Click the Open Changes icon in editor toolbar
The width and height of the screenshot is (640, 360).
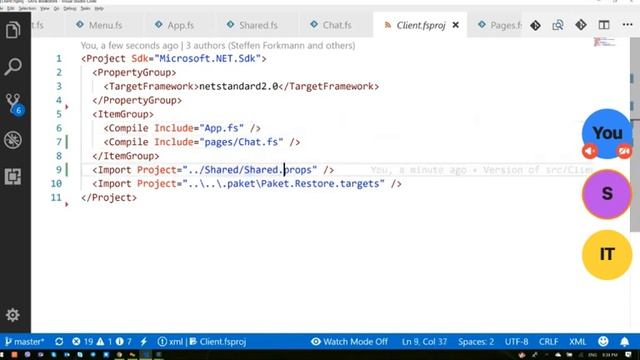pyautogui.click(x=558, y=25)
